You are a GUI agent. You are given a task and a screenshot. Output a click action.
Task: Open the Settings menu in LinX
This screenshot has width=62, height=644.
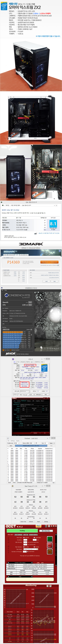click(x=13, y=441)
